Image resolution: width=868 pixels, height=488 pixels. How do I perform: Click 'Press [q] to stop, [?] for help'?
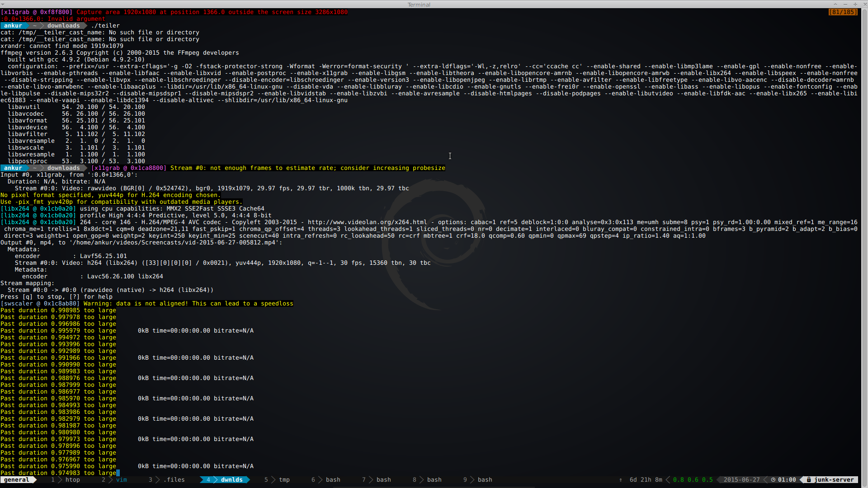click(x=57, y=297)
